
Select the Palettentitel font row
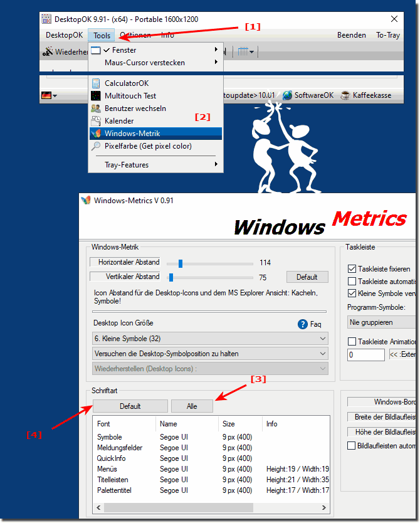(x=212, y=490)
